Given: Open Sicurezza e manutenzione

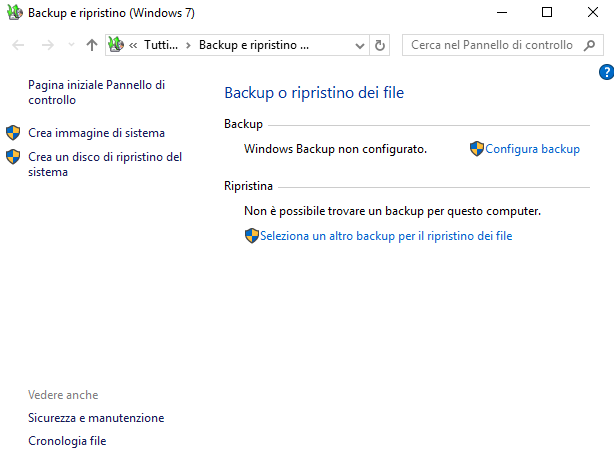Looking at the screenshot, I should [x=96, y=418].
